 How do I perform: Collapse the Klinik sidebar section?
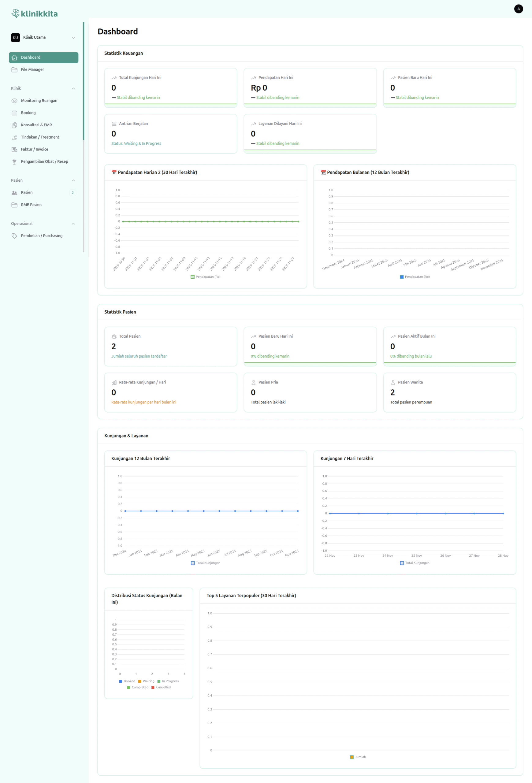tap(73, 88)
